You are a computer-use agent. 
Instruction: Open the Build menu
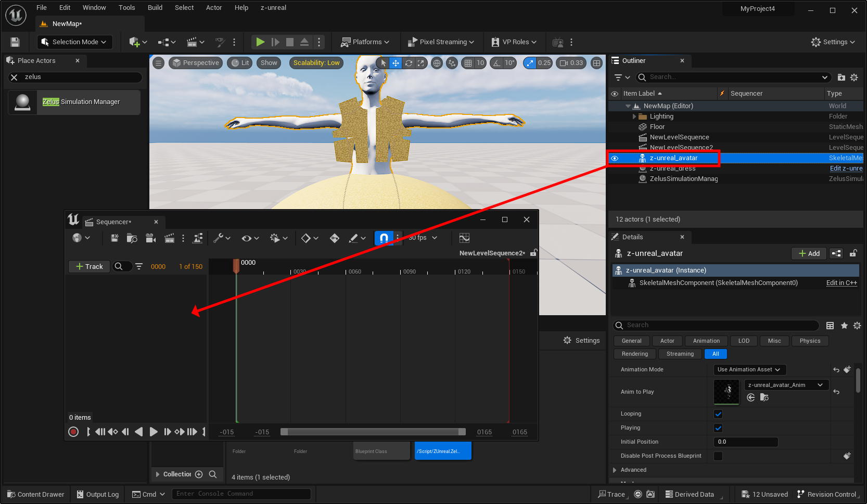tap(155, 8)
